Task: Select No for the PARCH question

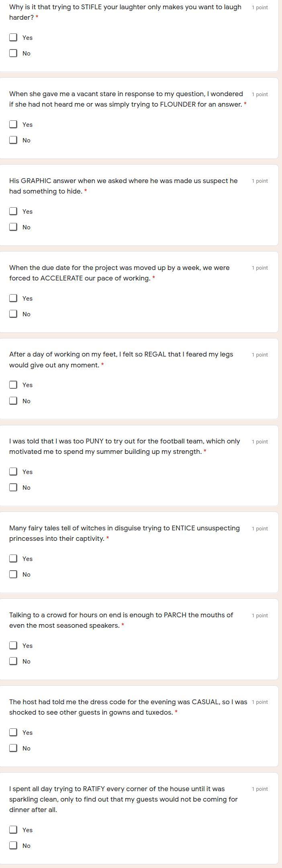Action: tap(13, 661)
